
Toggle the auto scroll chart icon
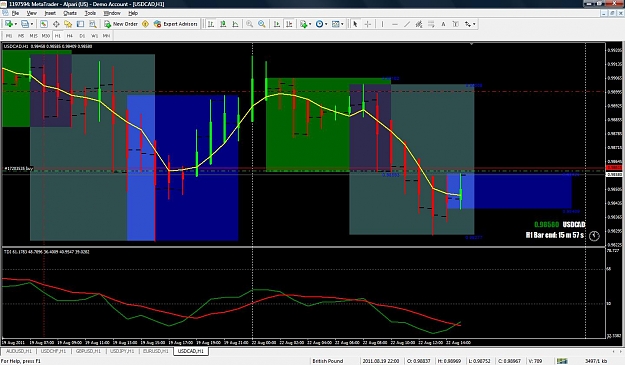[277, 24]
